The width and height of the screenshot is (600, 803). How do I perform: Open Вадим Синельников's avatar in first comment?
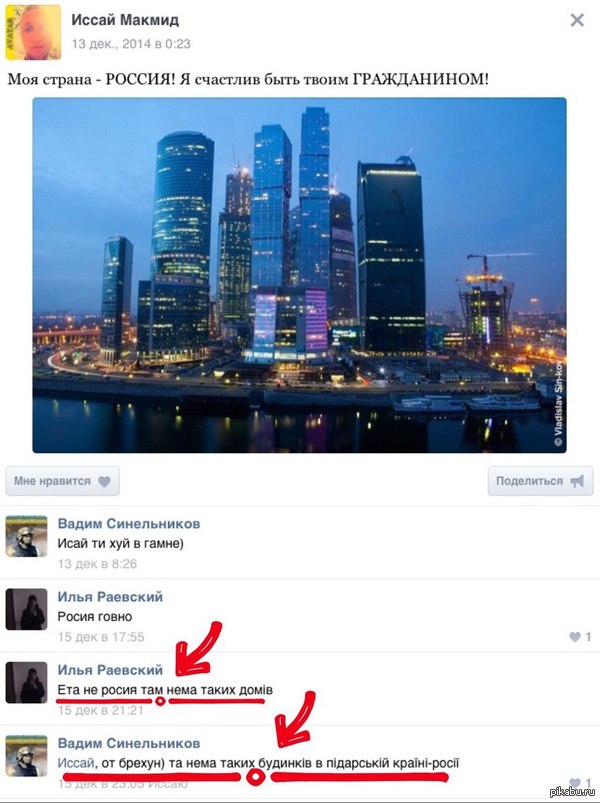[x=26, y=536]
